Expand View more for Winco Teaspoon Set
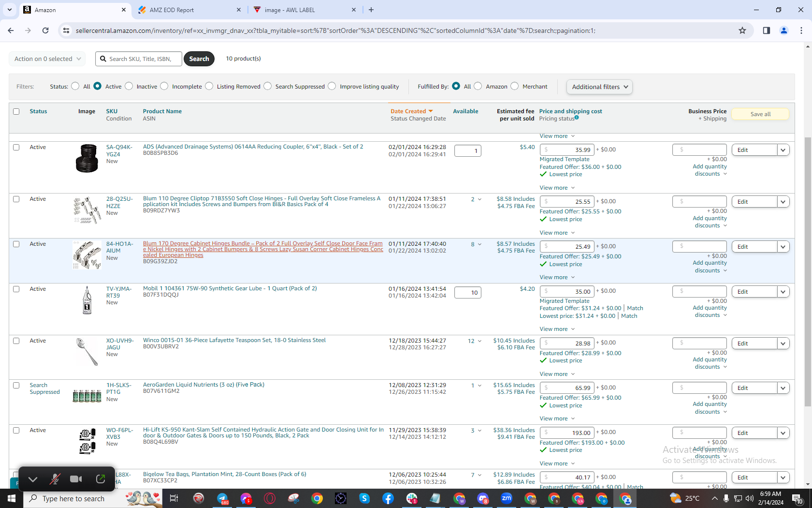The image size is (812, 508). pos(557,374)
